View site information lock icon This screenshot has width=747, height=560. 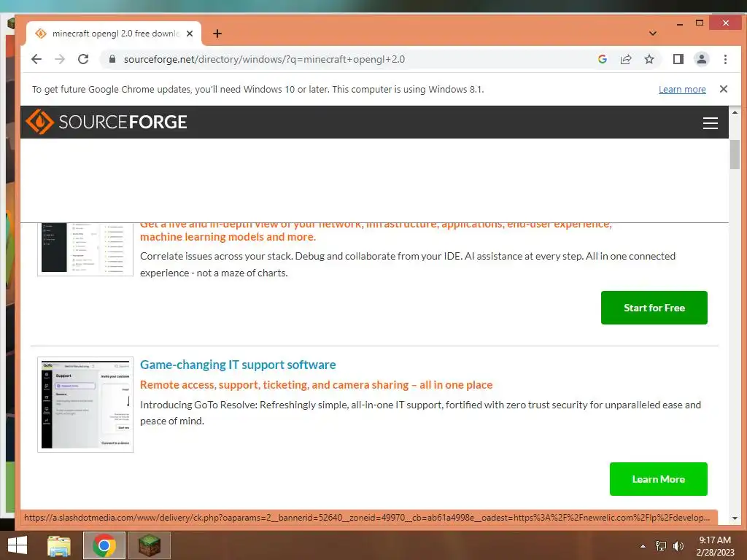[112, 59]
